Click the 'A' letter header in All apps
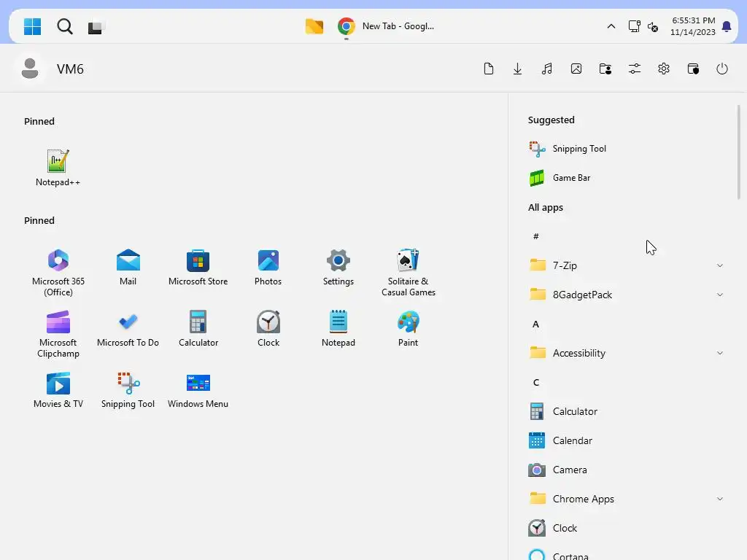Screen dimensions: 747x560 click(x=536, y=324)
